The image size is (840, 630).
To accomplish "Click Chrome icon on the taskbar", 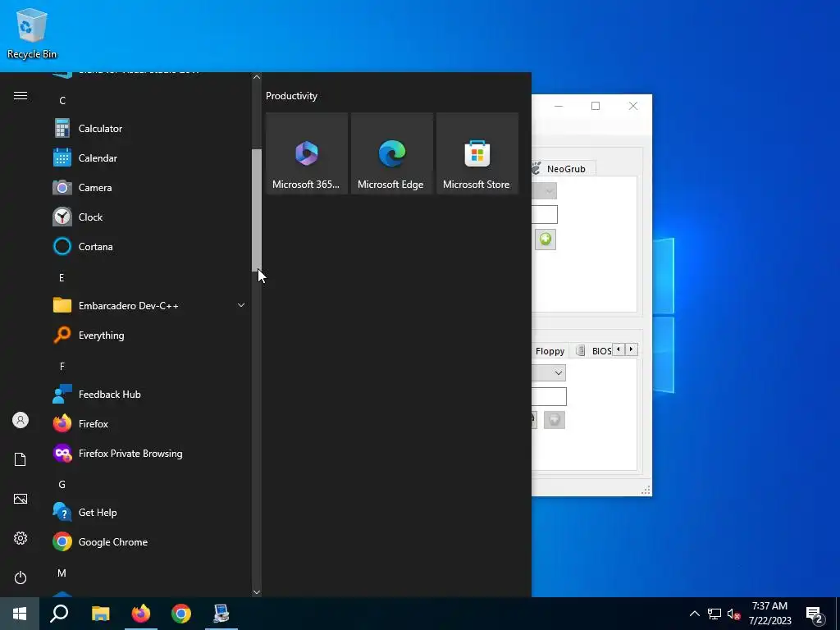I will click(x=181, y=614).
